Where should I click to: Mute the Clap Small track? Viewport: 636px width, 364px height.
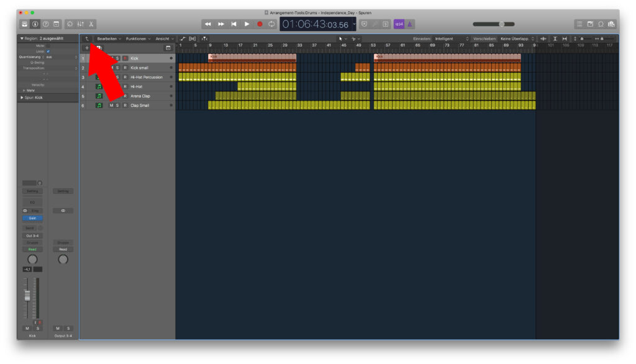111,105
